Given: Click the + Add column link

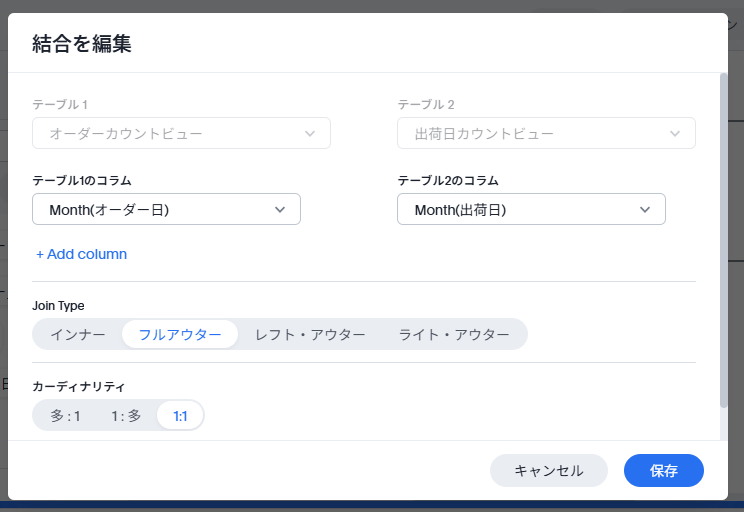Looking at the screenshot, I should coord(82,254).
